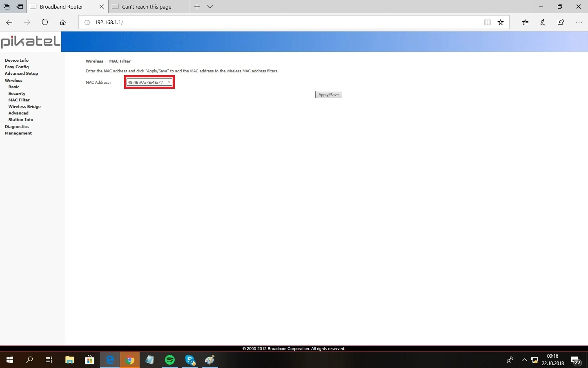Open Google Chrome from taskbar
This screenshot has width=588, height=368.
(x=130, y=360)
